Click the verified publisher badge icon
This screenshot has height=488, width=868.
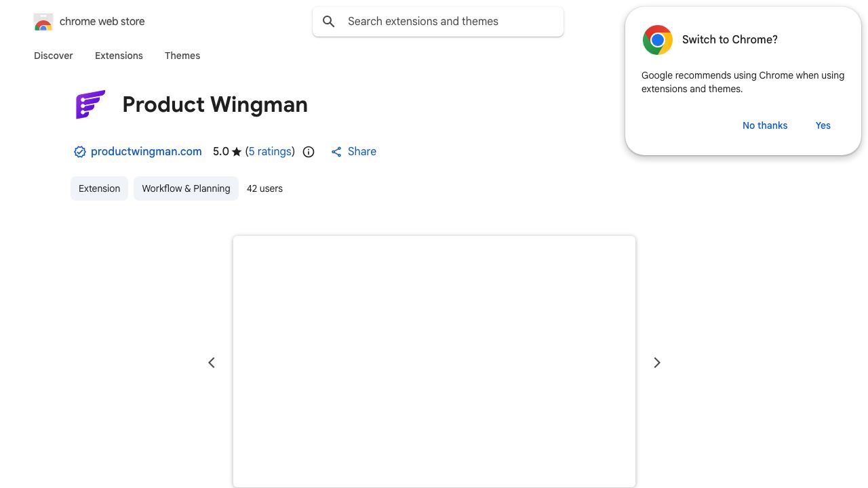[x=80, y=152]
